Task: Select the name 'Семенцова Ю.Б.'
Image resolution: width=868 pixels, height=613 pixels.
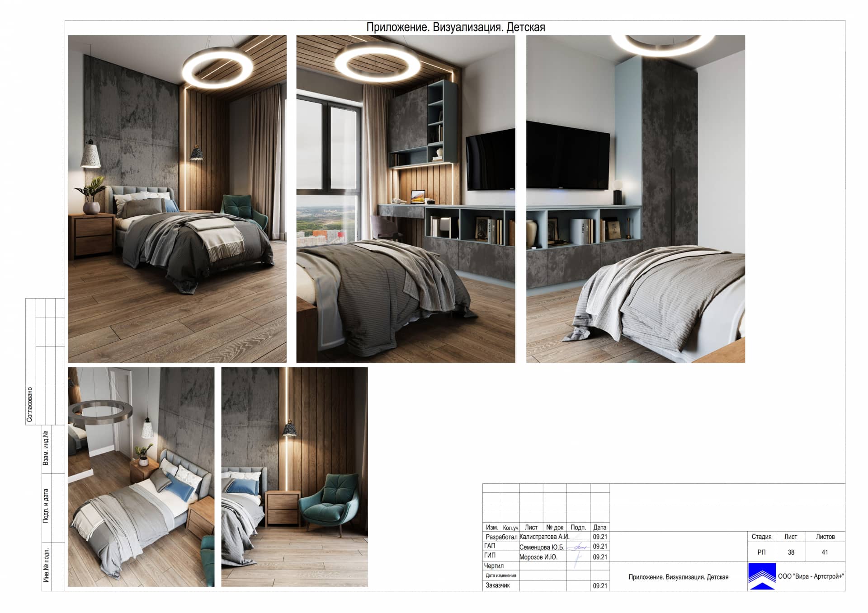Action: pyautogui.click(x=542, y=547)
